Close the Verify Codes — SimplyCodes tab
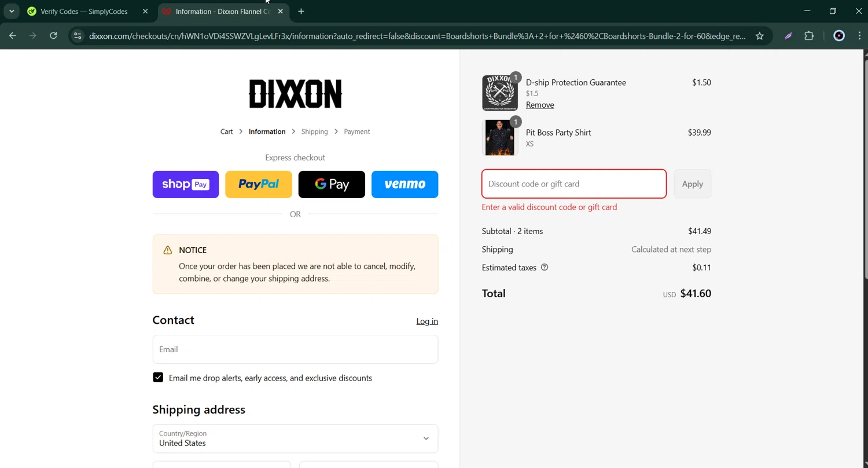Viewport: 868px width, 468px height. click(x=145, y=12)
